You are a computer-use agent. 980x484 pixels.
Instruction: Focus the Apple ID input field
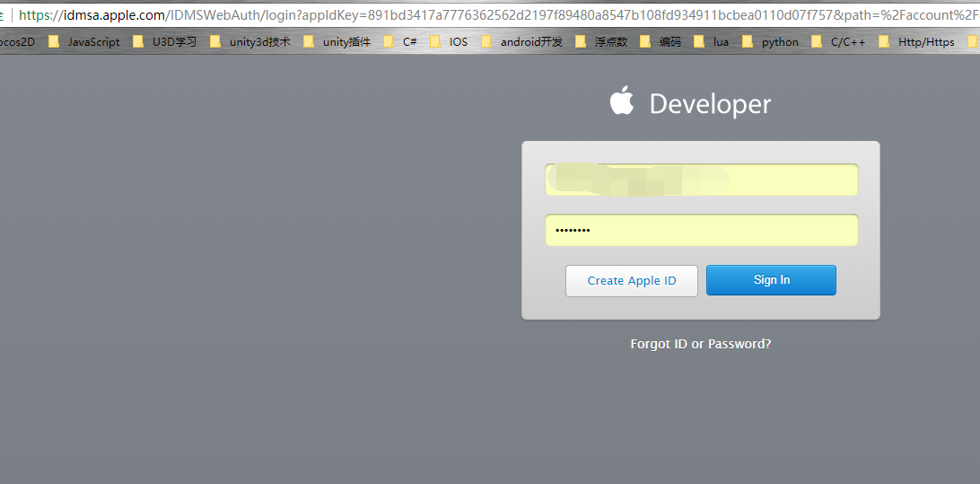pyautogui.click(x=701, y=180)
